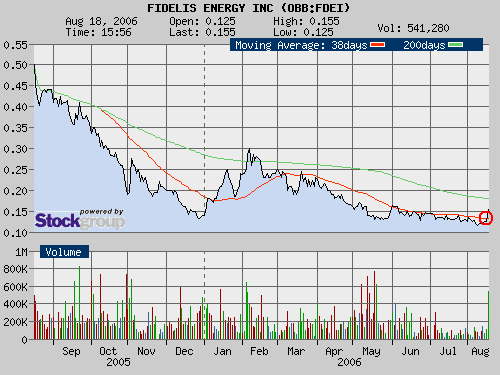Click the 0.30 price axis label

15,149
